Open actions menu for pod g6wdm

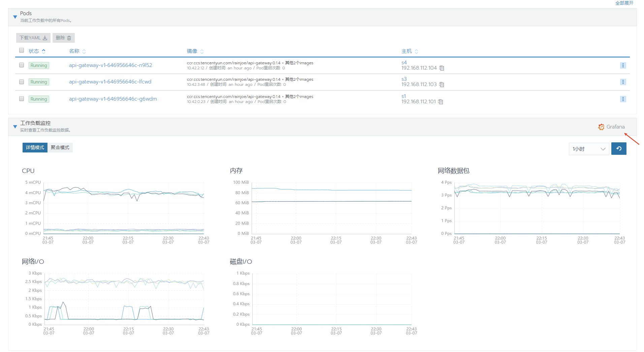pos(623,99)
